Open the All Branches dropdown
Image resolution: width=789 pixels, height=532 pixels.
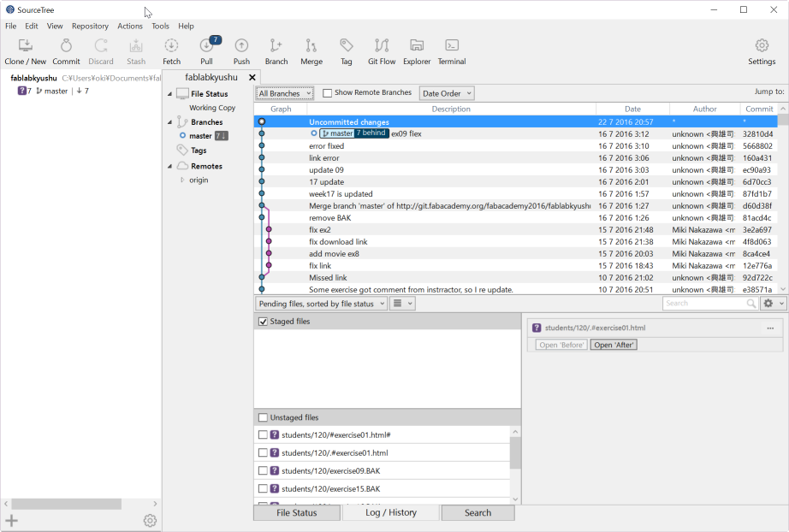point(285,93)
